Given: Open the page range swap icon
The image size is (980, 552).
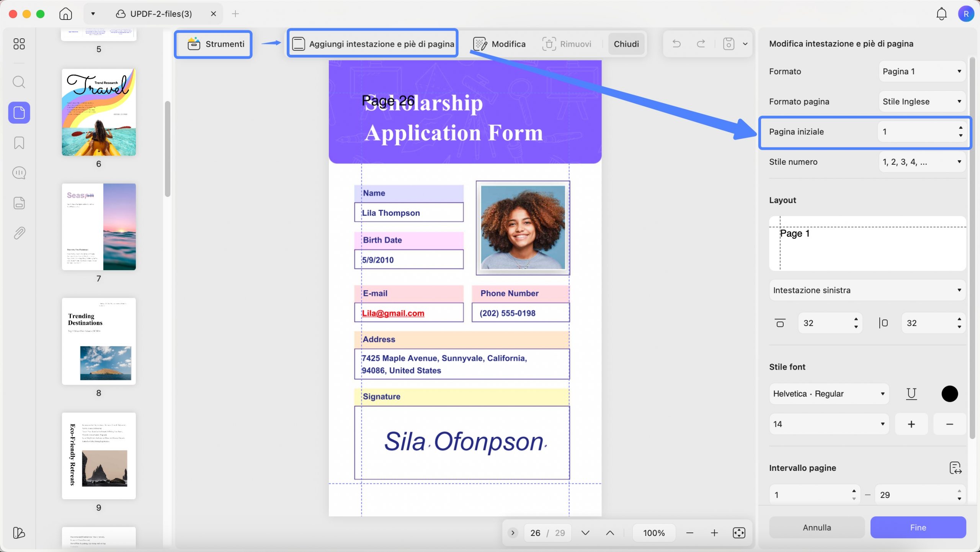Looking at the screenshot, I should click(x=955, y=468).
